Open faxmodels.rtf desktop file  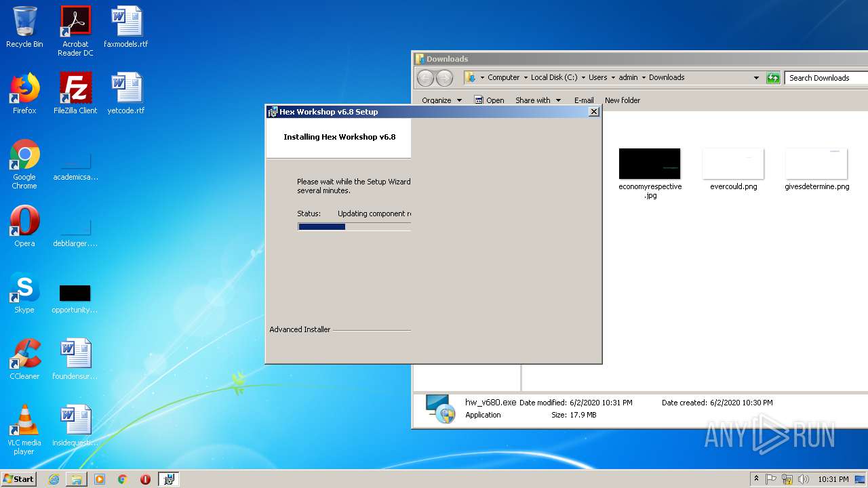point(126,27)
